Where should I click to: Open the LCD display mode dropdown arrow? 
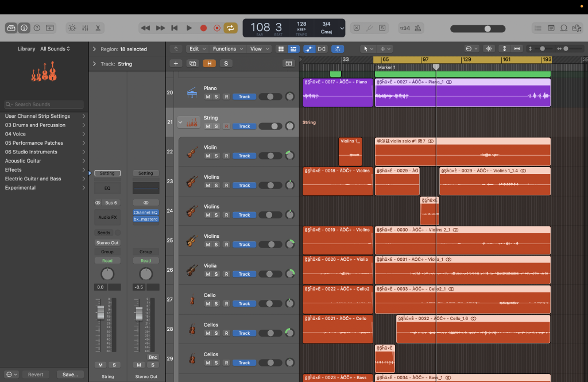click(x=342, y=28)
